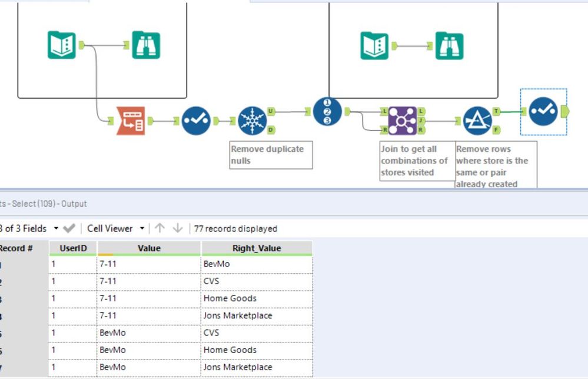Click the UserID column header

[x=73, y=248]
